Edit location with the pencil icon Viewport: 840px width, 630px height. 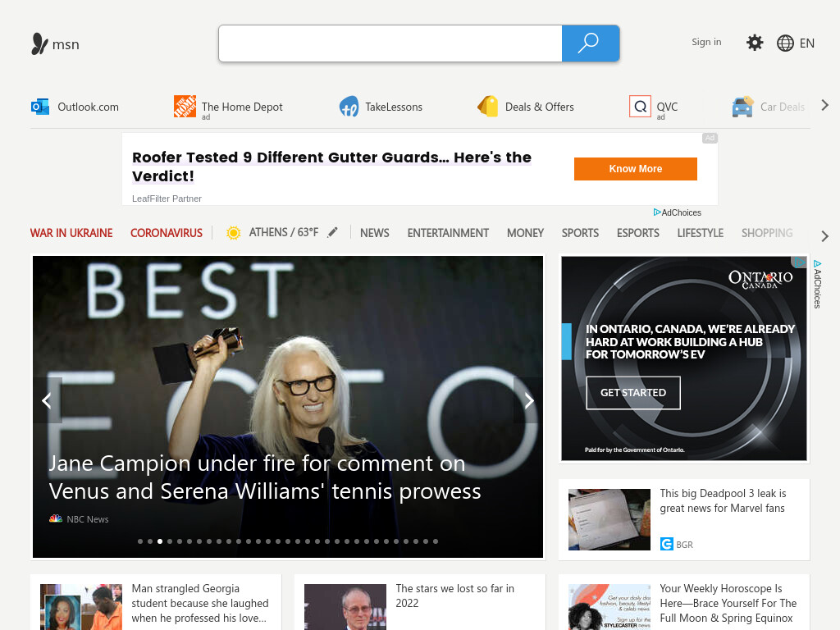coord(333,232)
